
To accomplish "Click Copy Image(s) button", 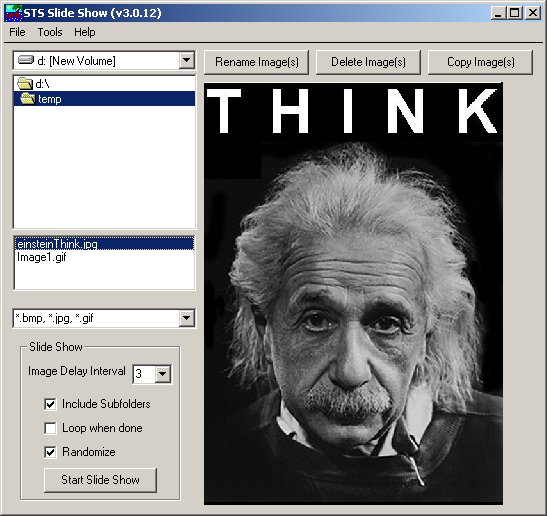I will click(480, 62).
